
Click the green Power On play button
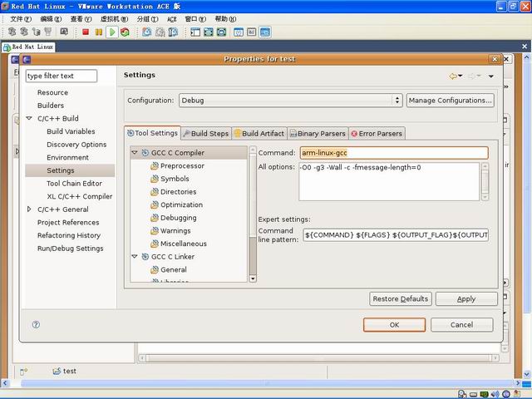112,32
